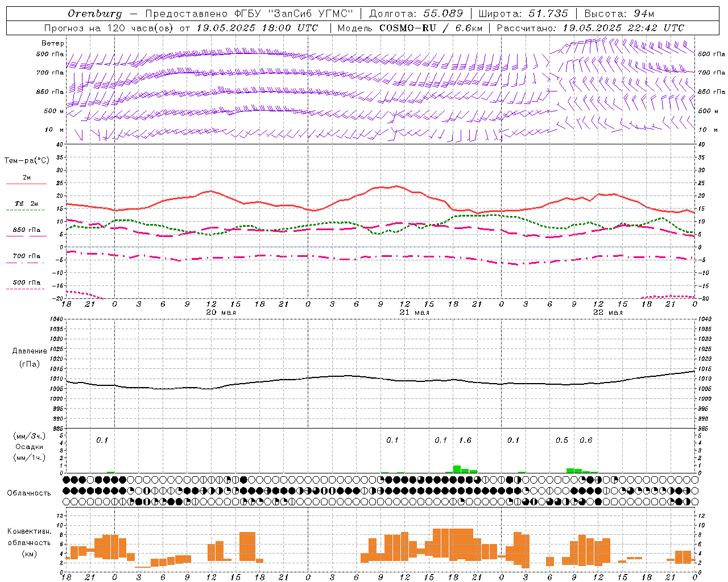This screenshot has width=728, height=582.
Task: Click the "Orenburg" station name in header
Action: tap(95, 14)
